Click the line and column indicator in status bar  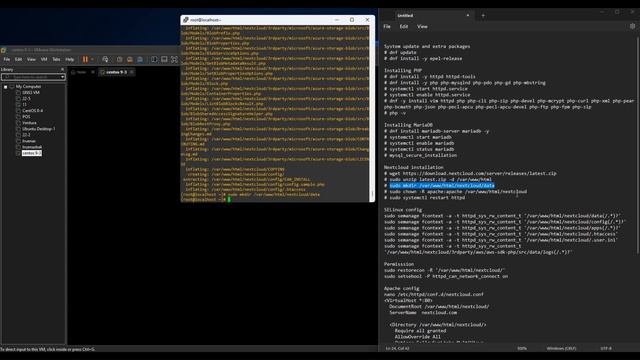(398, 349)
